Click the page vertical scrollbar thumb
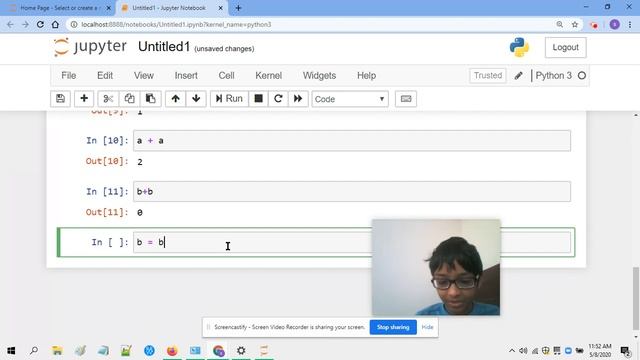 (636, 298)
